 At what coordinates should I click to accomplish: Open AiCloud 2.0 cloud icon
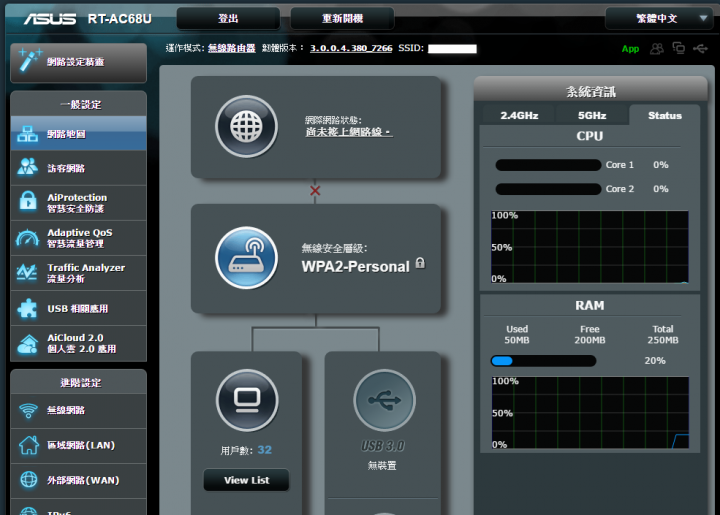click(28, 344)
